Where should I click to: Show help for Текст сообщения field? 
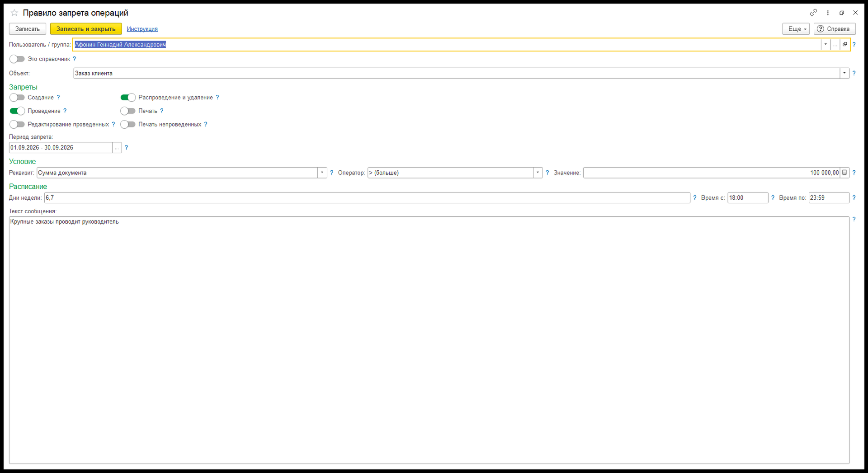click(854, 220)
